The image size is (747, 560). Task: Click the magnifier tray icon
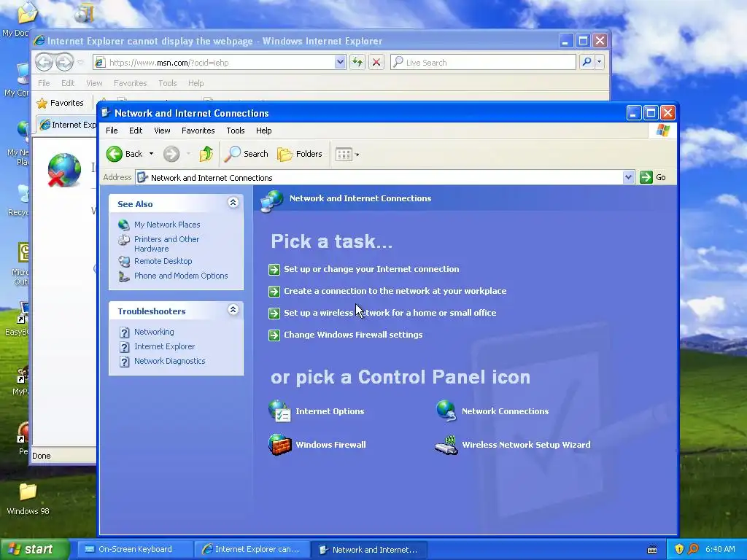click(693, 549)
